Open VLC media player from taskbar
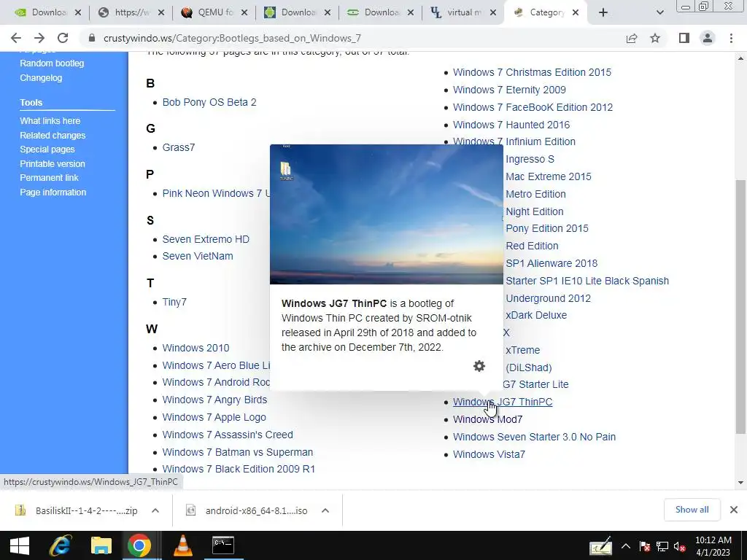This screenshot has height=560, width=747. coord(182,545)
